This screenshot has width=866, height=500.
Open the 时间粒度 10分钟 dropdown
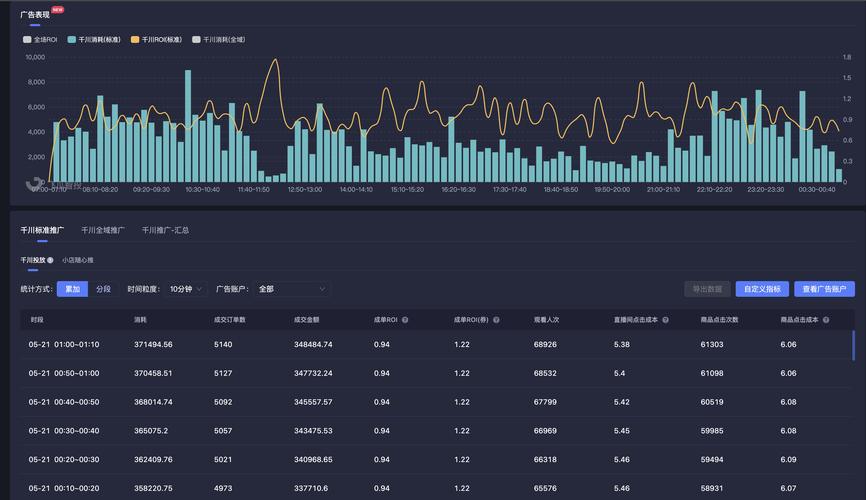186,289
